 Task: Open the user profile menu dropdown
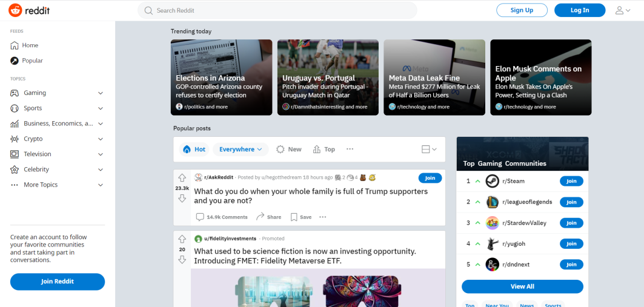622,10
